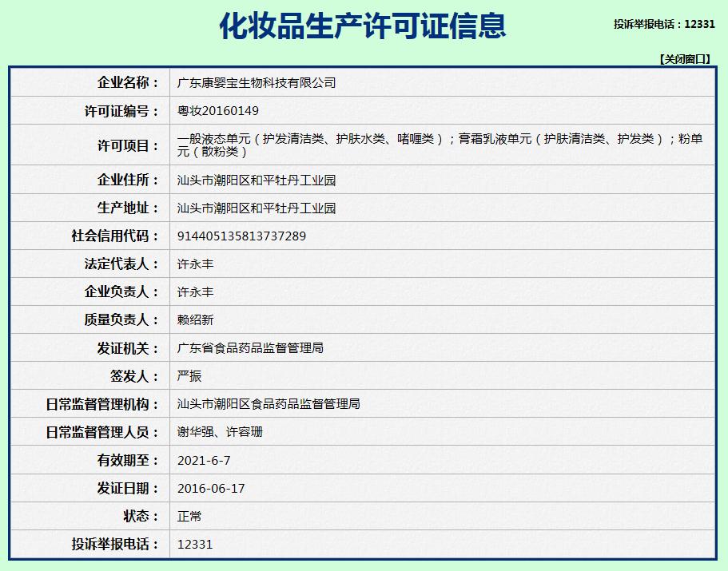Click the 【关闭窗口】 close window link
Viewport: 728px width, 571px height.
pos(684,54)
